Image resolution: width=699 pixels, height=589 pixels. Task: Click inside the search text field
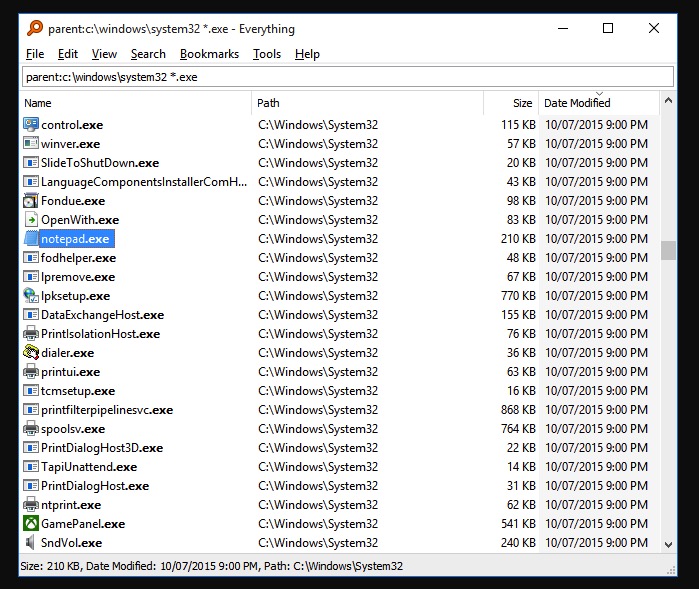coord(347,77)
